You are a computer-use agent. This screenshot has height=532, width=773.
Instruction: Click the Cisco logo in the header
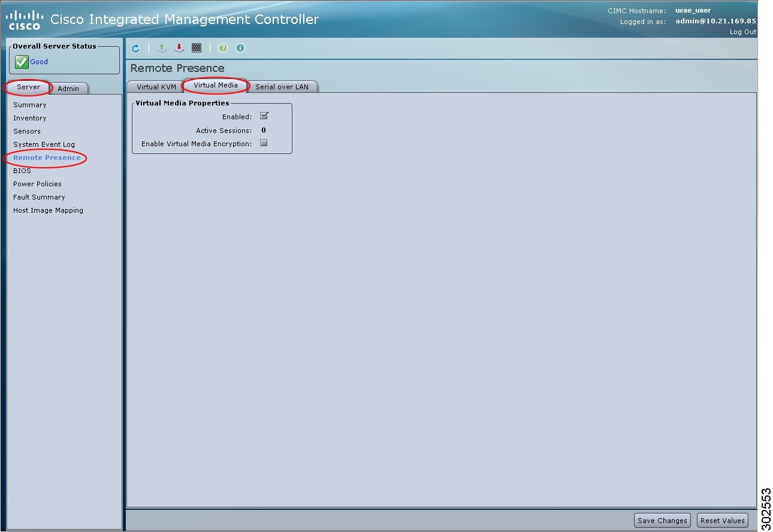[x=24, y=18]
